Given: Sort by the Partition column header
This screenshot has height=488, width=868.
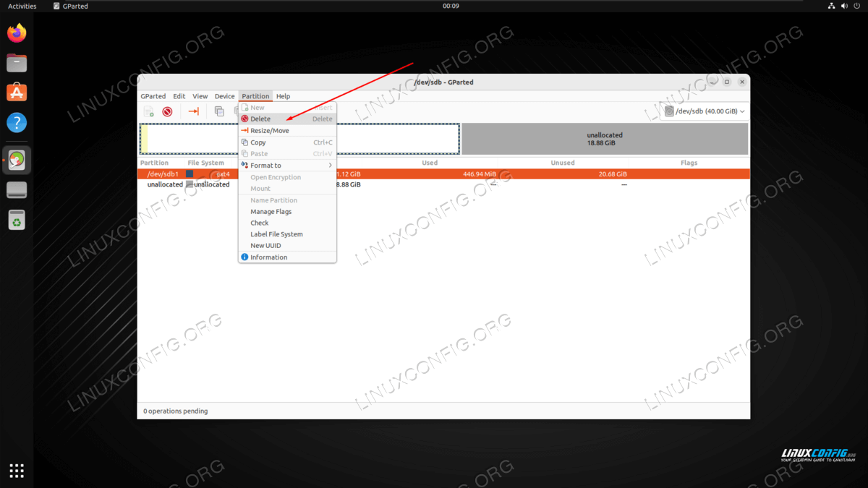Looking at the screenshot, I should point(154,163).
